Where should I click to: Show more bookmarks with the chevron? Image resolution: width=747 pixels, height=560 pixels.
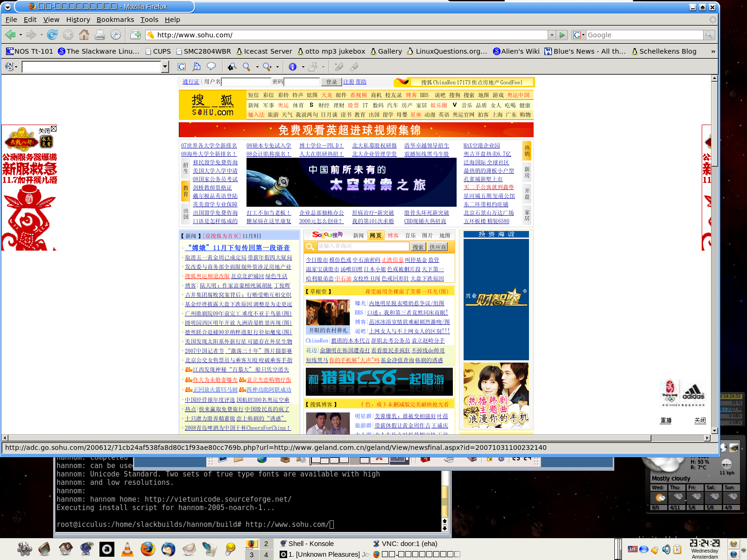713,51
